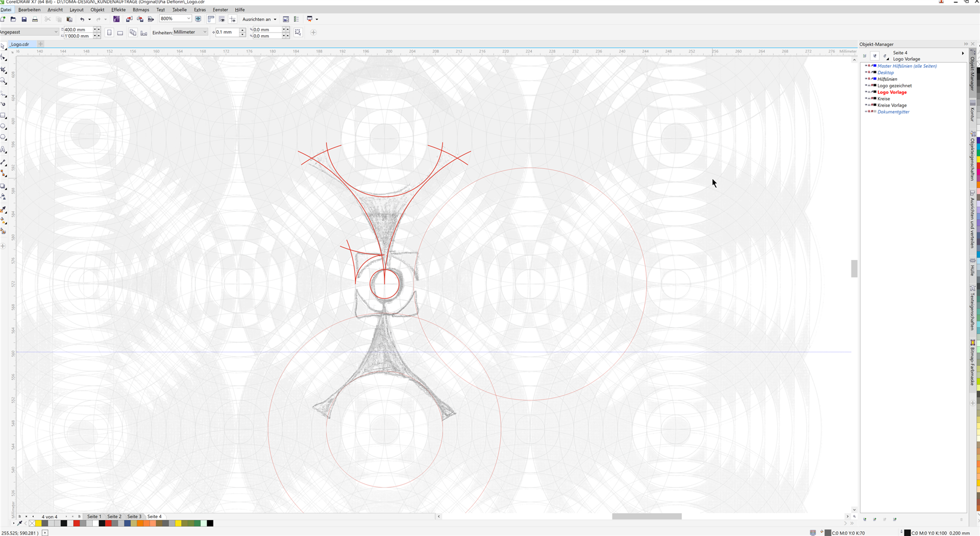Toggle the lock pencil icon of Logo Vorlage layer

[x=872, y=92]
